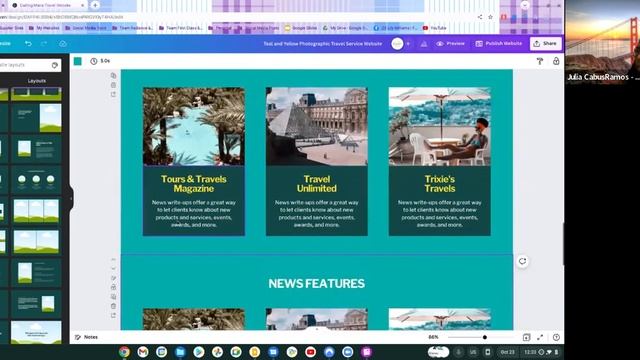This screenshot has width=640, height=360.
Task: Open Chrome from the shelf
Action: [124, 352]
